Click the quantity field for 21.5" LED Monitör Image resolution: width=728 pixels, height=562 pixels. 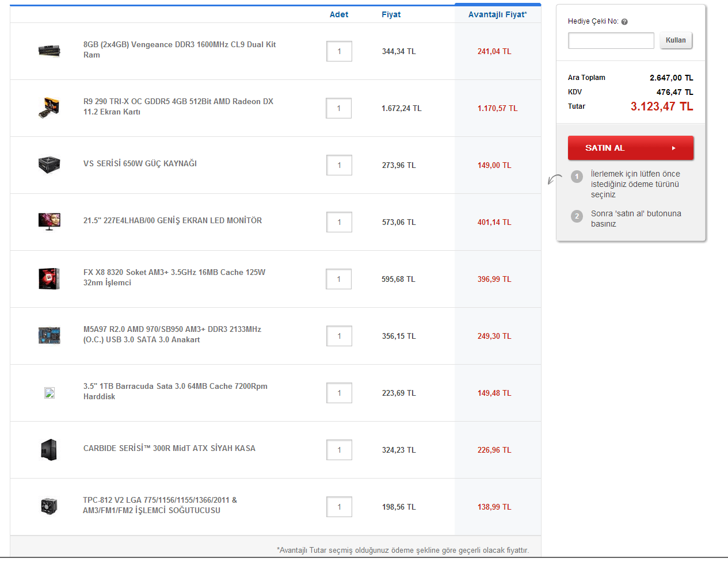pyautogui.click(x=339, y=222)
